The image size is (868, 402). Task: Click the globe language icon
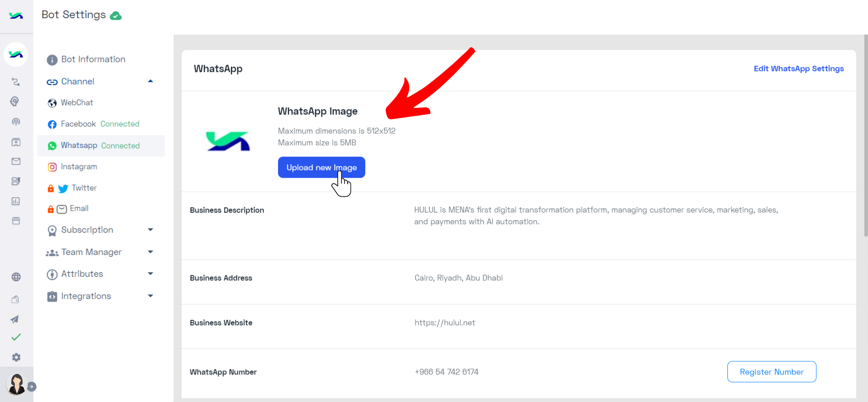point(16,277)
